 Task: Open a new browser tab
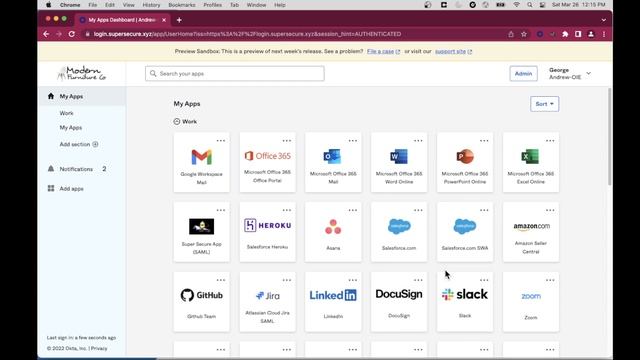tap(179, 20)
